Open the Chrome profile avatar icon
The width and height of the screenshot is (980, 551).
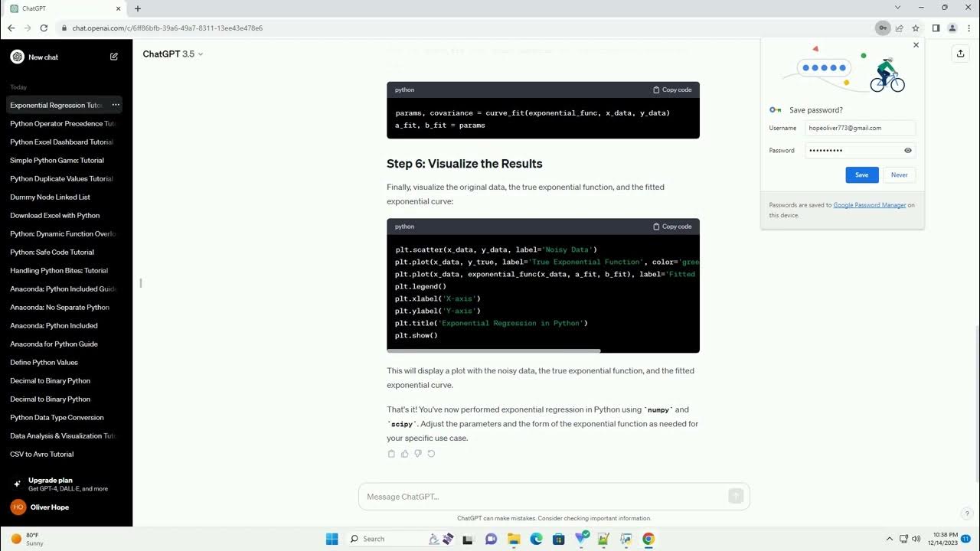coord(952,28)
